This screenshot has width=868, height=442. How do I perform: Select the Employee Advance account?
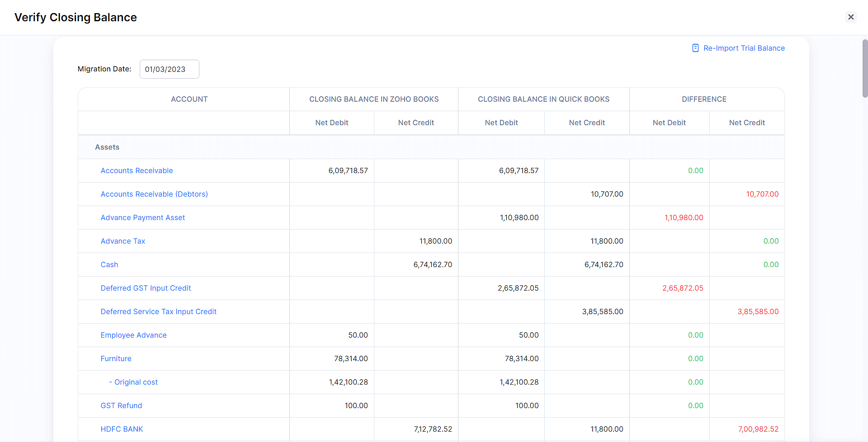click(133, 335)
